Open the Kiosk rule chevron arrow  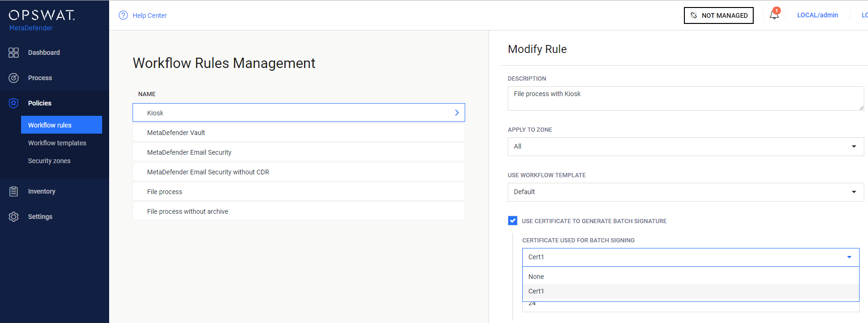tap(457, 113)
